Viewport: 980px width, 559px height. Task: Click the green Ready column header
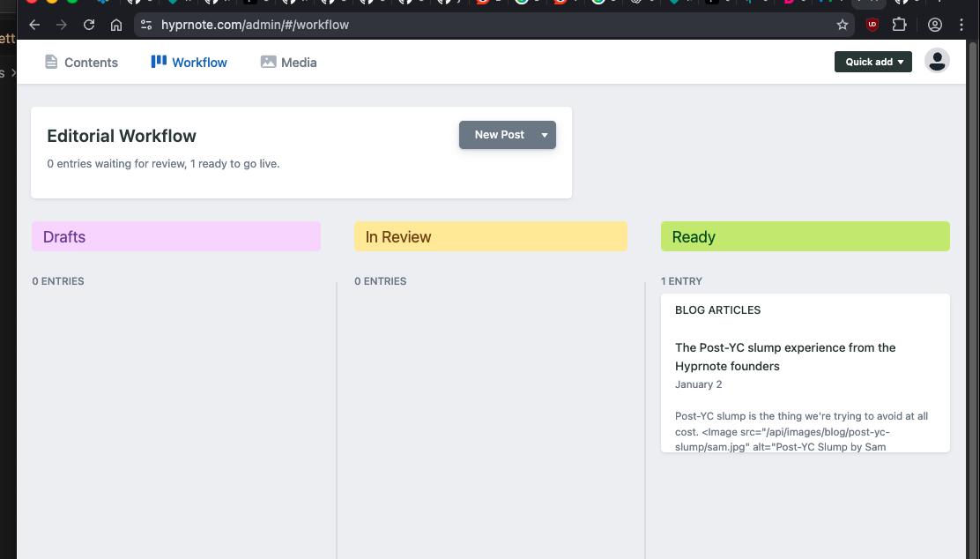(x=805, y=236)
